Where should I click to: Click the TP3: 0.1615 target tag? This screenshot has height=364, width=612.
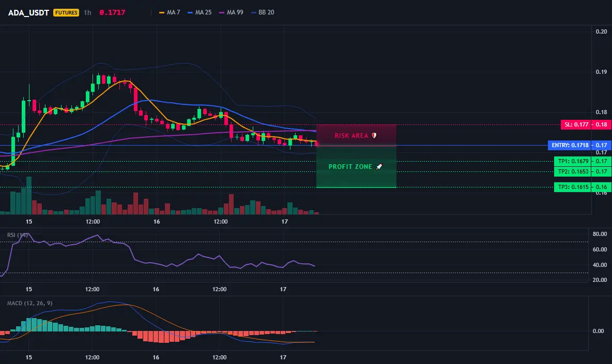(573, 187)
